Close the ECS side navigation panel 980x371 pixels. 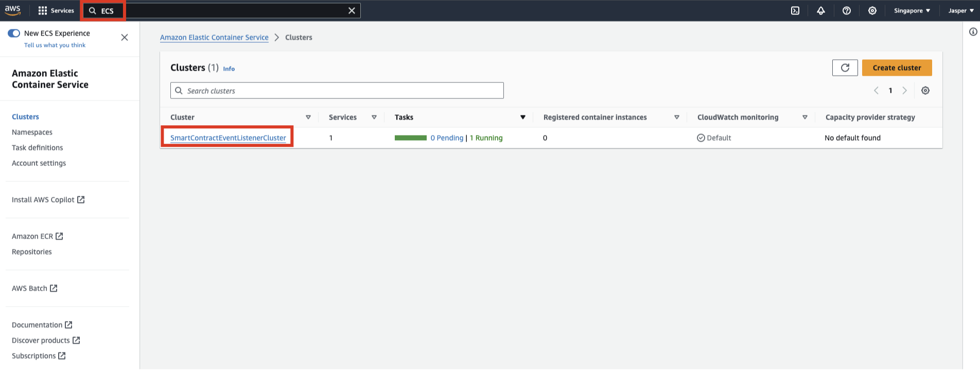124,37
